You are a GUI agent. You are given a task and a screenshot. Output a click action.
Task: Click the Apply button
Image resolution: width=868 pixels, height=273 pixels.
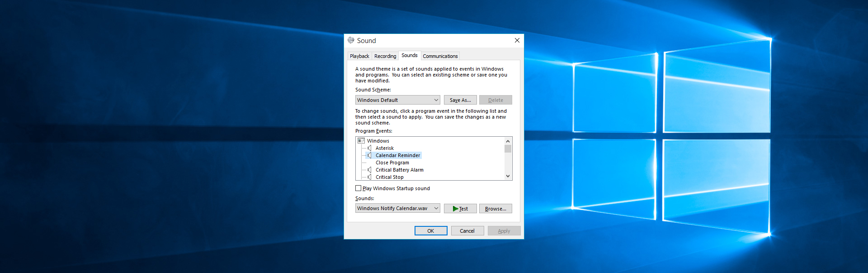coord(504,230)
